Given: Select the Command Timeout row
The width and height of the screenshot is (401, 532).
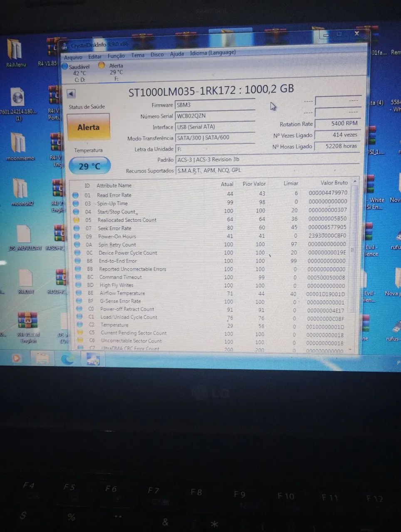Looking at the screenshot, I should pyautogui.click(x=211, y=277).
